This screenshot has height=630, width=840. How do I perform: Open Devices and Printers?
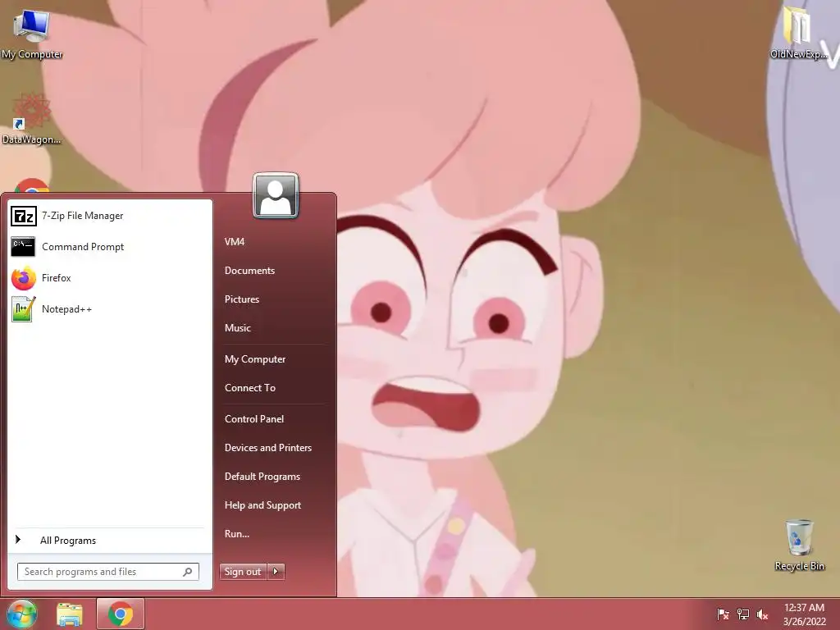268,448
